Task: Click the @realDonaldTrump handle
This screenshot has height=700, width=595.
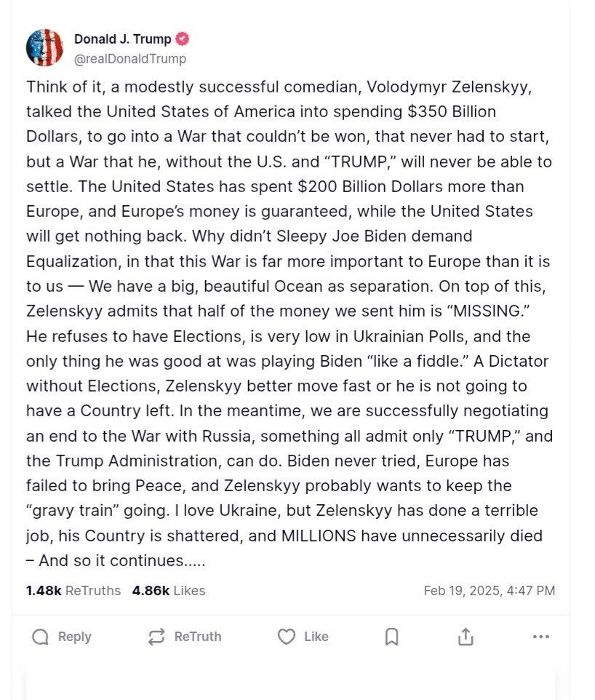Action: click(130, 58)
